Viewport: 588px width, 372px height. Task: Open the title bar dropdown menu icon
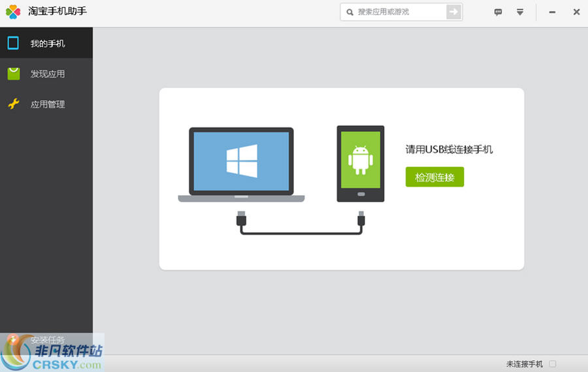[520, 12]
